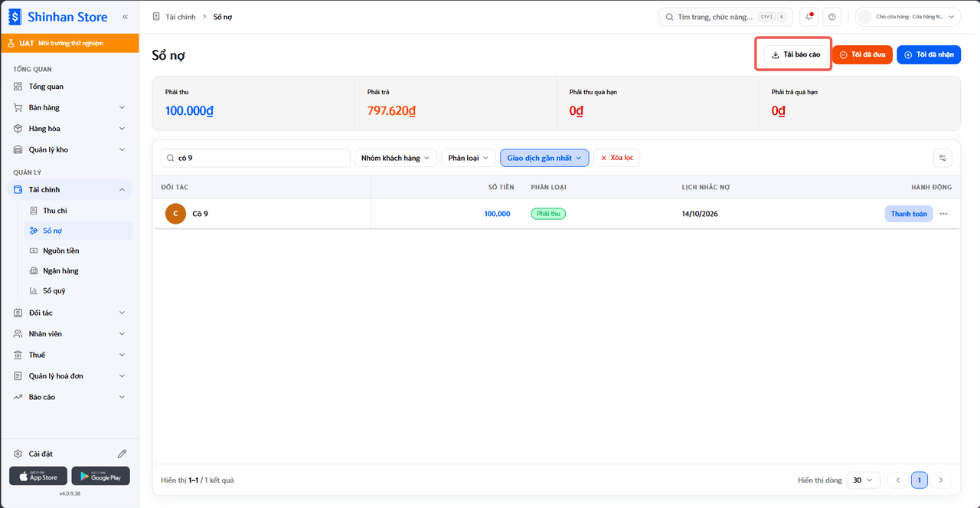The height and width of the screenshot is (508, 980).
Task: Open the rows-per-page dropdown showing 30
Action: [863, 480]
